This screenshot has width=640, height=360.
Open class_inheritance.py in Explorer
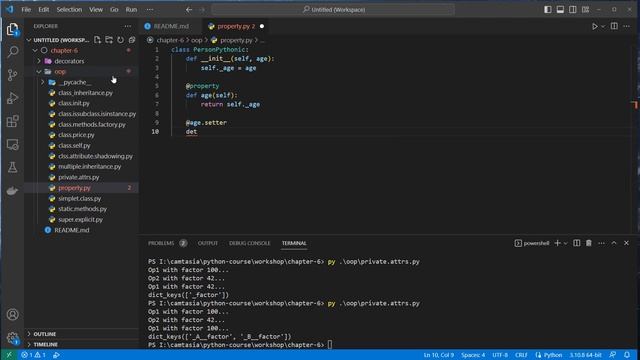click(85, 93)
